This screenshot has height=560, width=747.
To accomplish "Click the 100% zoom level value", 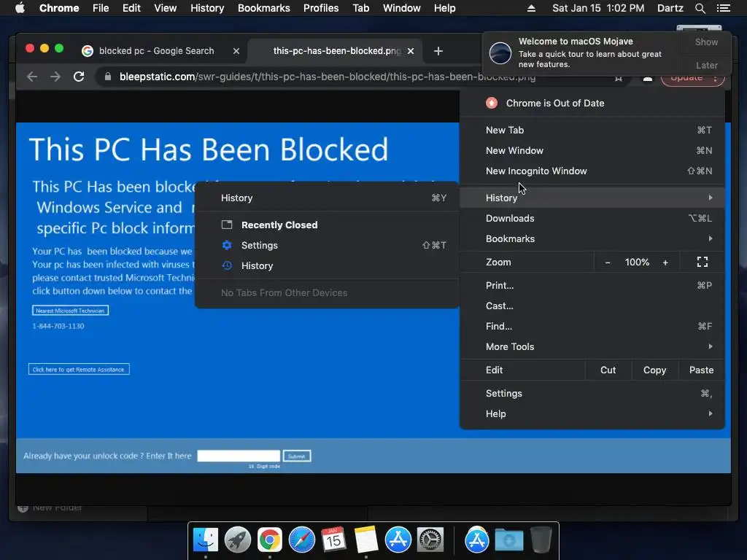I will tap(637, 262).
